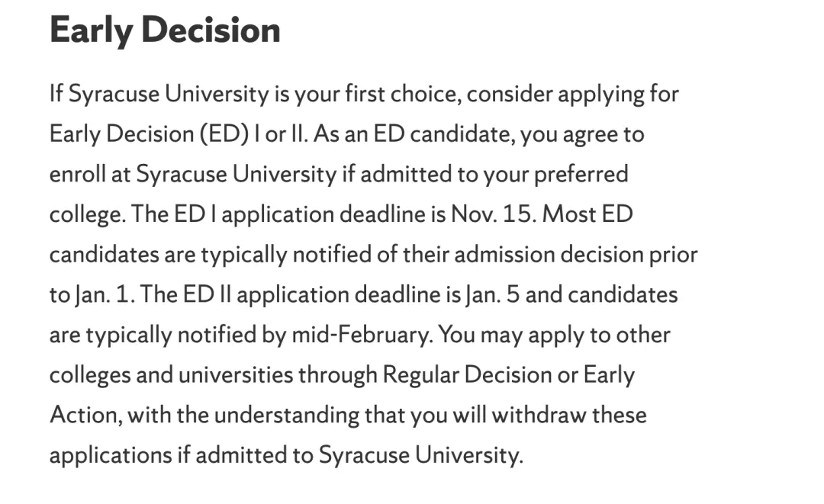Click the "(ED)" abbreviation in parentheses
The width and height of the screenshot is (824, 504).
(x=224, y=134)
